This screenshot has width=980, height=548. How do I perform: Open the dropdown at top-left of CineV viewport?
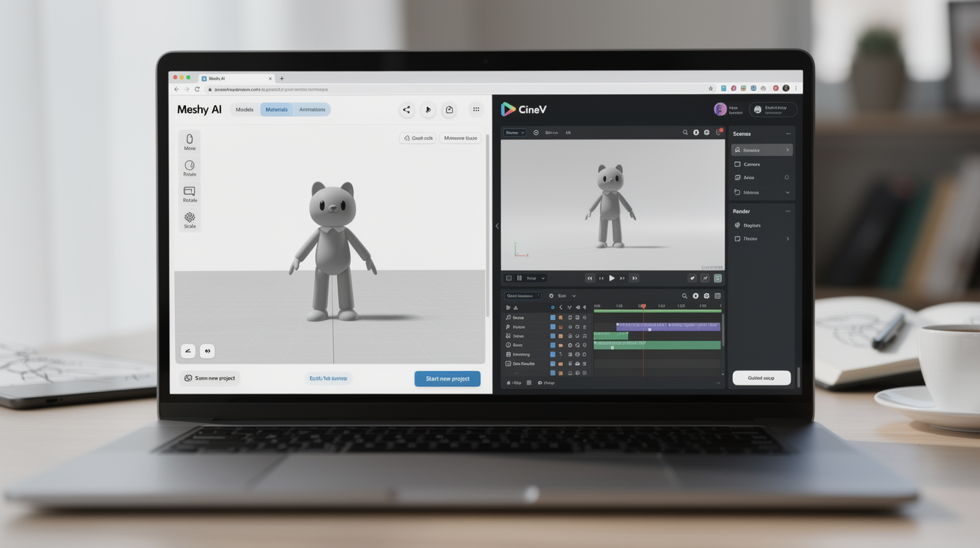[514, 133]
